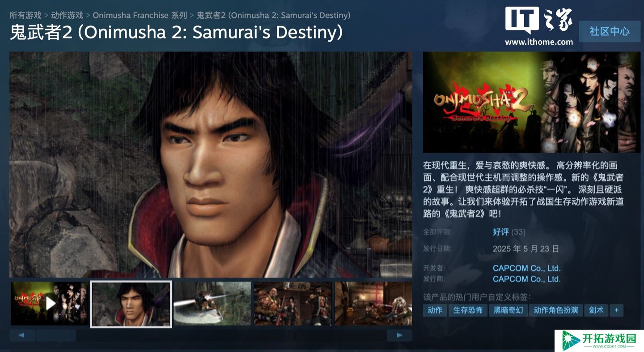
Task: Click the 开拓游戏园 logo badge
Action: [599, 341]
